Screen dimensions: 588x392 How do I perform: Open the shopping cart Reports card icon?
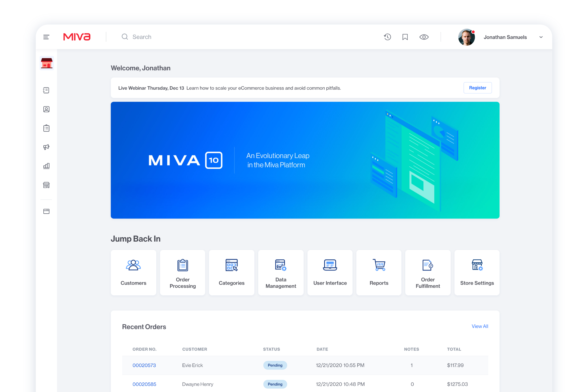point(379,265)
